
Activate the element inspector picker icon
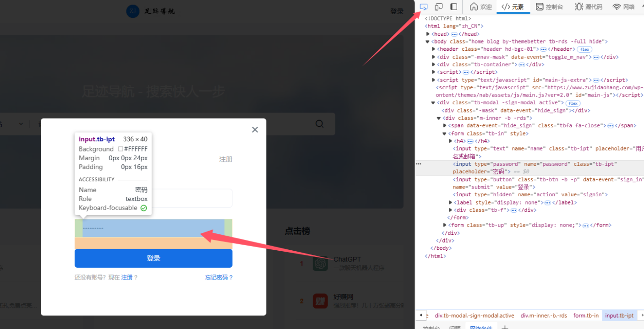pos(424,7)
